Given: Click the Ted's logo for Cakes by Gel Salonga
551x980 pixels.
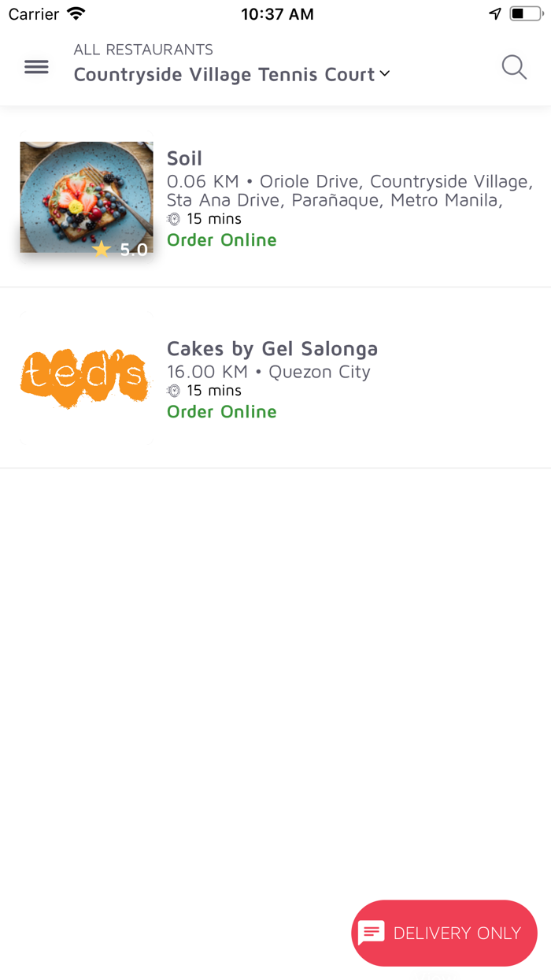Looking at the screenshot, I should click(84, 377).
